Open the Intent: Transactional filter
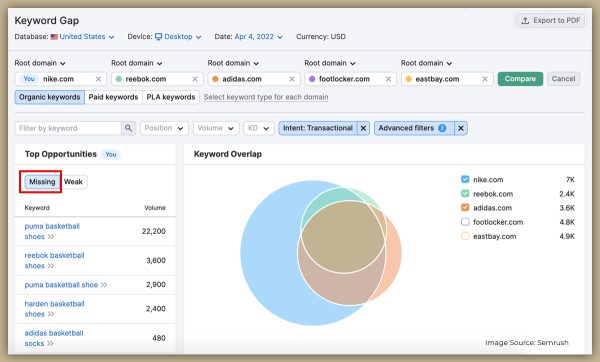 tap(318, 128)
